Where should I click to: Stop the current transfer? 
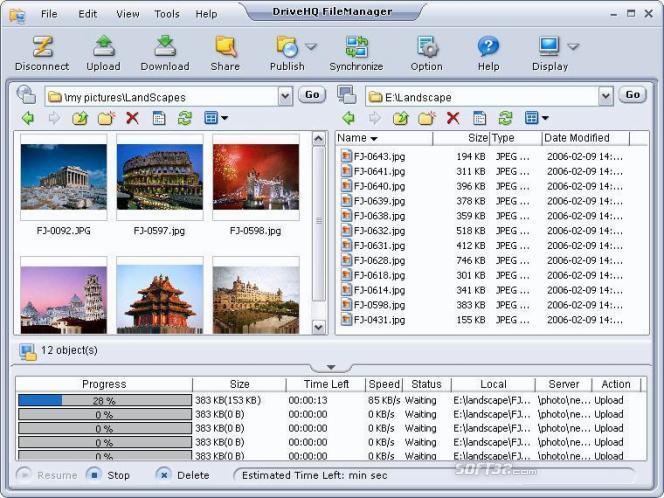[107, 475]
